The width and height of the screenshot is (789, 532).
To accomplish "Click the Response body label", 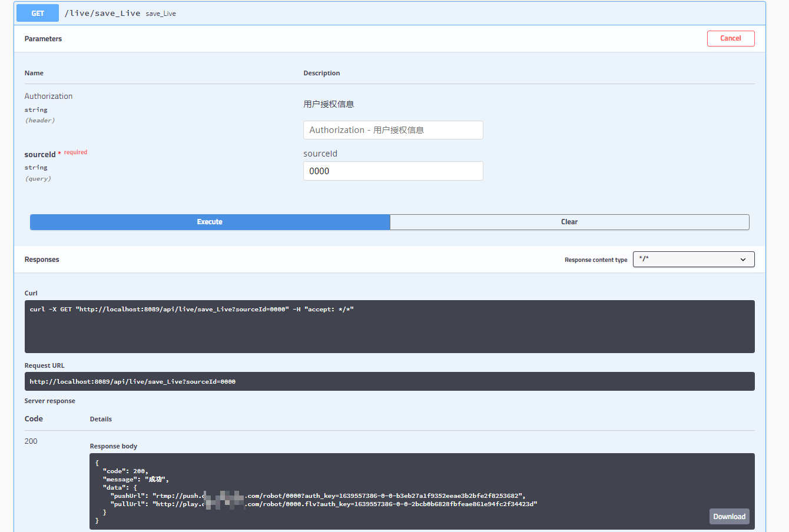I will coord(114,446).
